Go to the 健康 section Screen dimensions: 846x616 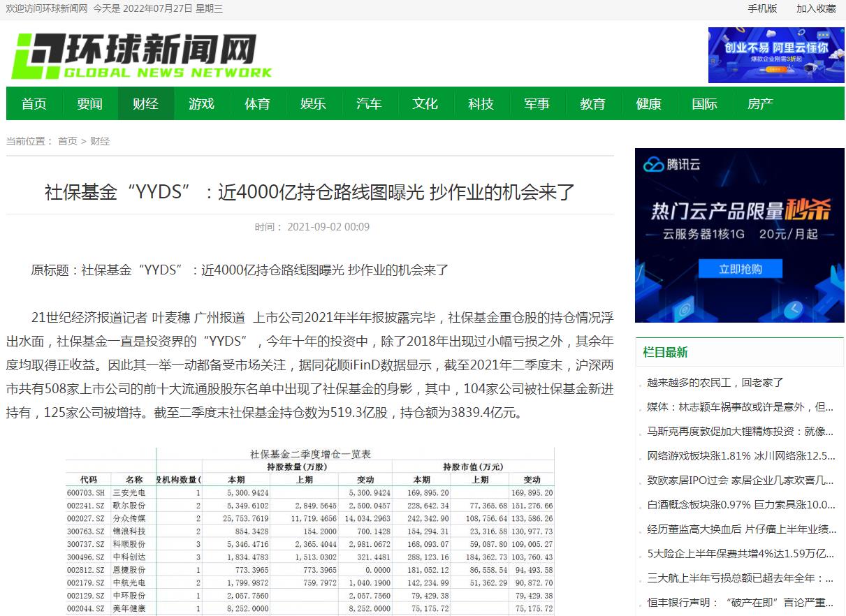[x=649, y=103]
